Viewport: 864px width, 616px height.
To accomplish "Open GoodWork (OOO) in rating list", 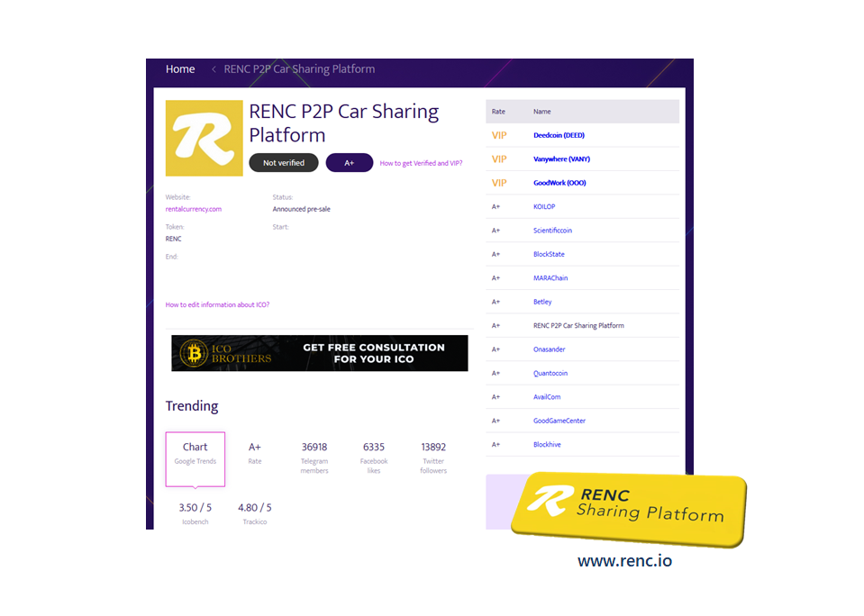I will coord(559,183).
